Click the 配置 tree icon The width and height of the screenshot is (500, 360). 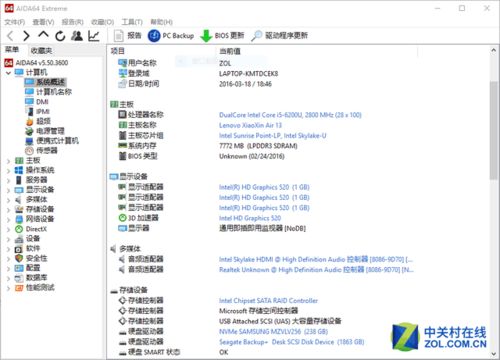click(19, 268)
